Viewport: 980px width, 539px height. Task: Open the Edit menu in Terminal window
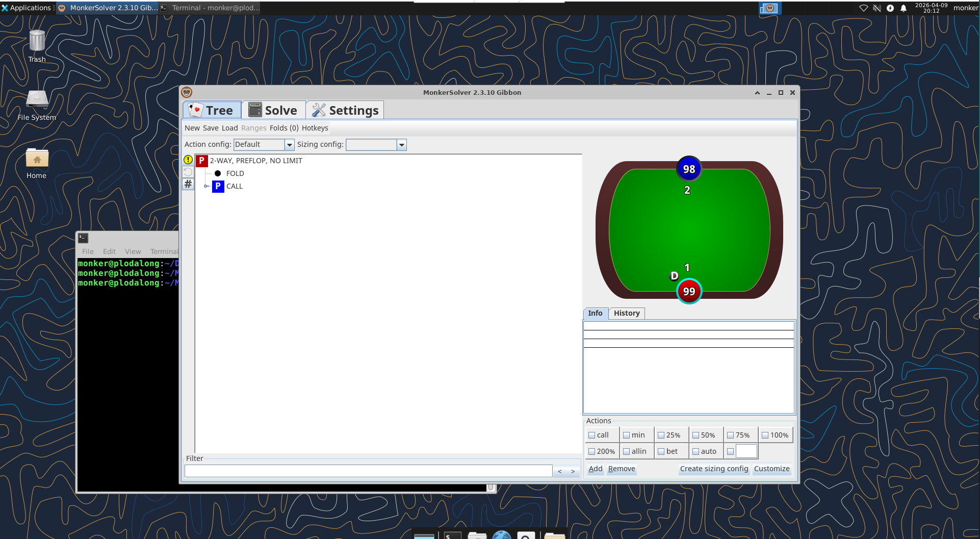[x=109, y=251]
